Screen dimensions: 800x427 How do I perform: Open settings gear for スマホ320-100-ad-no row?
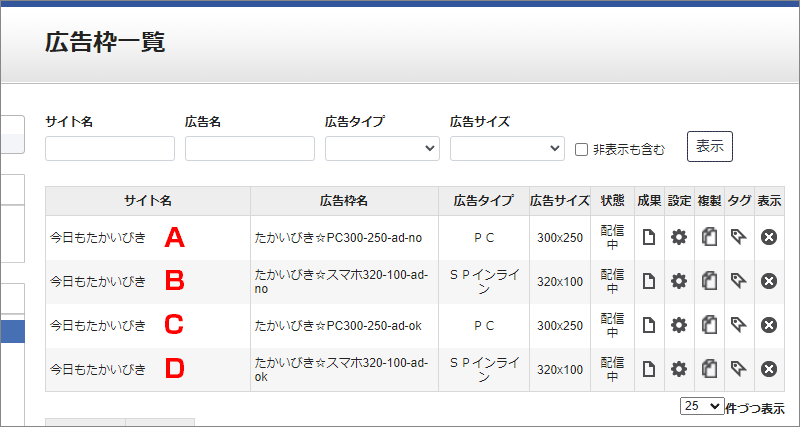(x=679, y=281)
